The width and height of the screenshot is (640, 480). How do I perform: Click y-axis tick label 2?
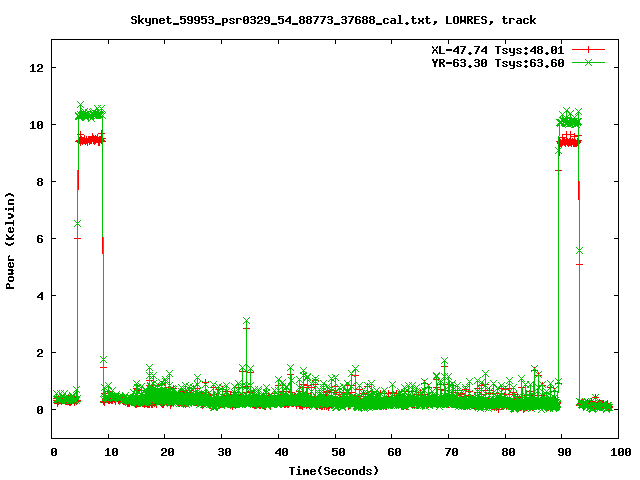point(40,353)
